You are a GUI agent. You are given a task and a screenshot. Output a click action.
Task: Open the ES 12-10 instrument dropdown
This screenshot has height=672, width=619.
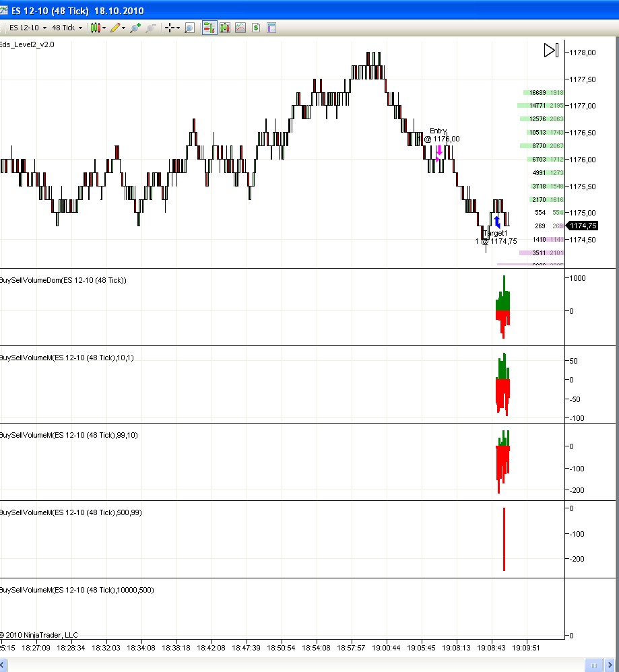[28, 28]
